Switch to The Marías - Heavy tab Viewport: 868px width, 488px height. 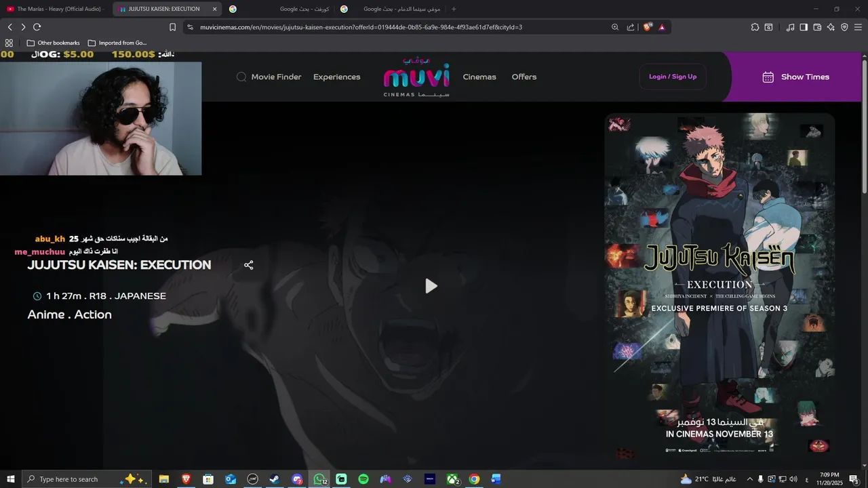point(54,9)
